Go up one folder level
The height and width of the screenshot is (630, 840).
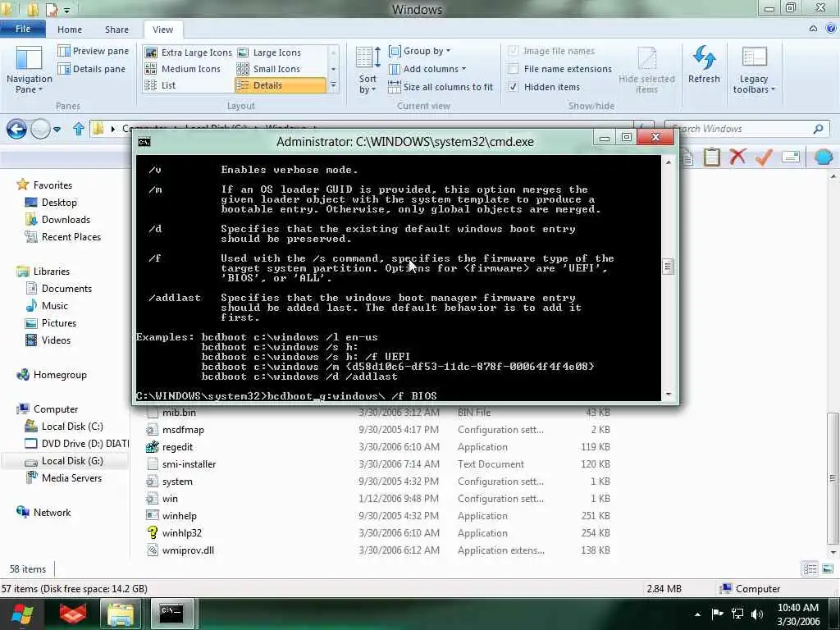coord(79,129)
